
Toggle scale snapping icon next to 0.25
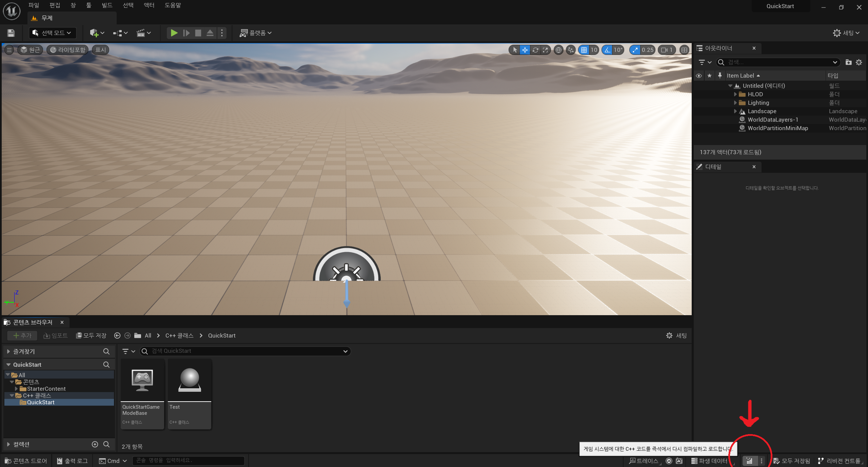coord(635,50)
